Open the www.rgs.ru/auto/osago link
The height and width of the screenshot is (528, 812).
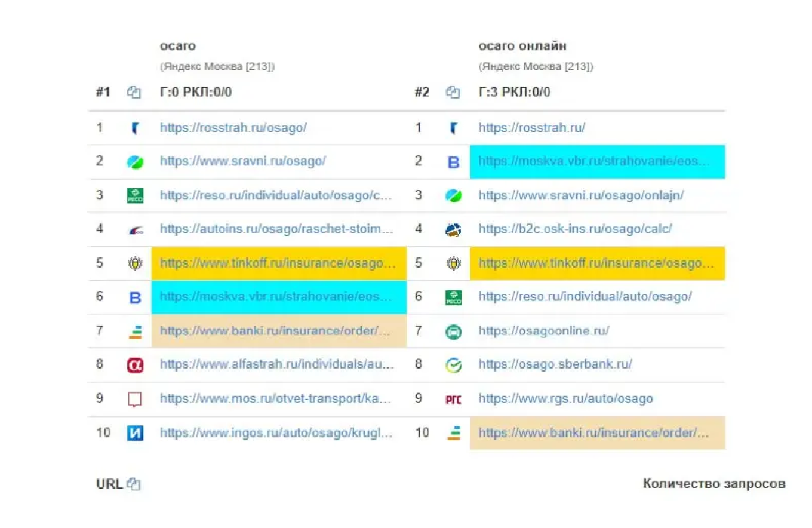point(565,398)
